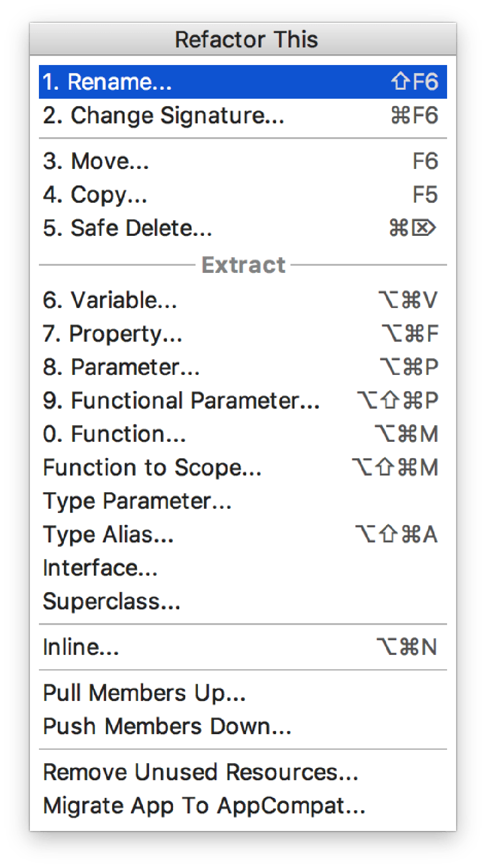Select Pull Members Up
The image size is (486, 868).
pyautogui.click(x=144, y=693)
